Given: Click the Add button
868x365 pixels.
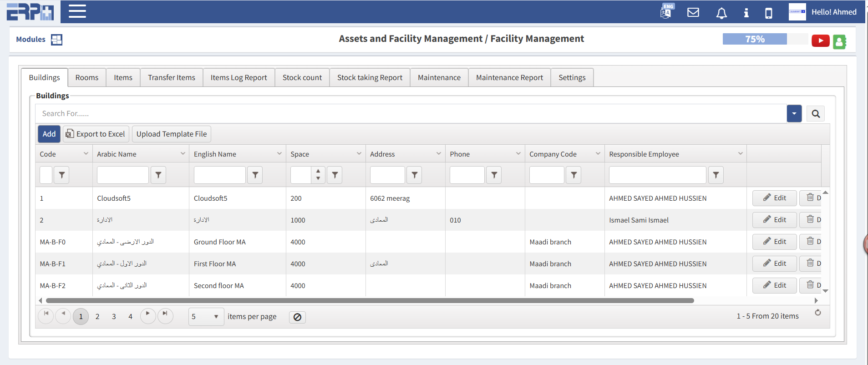Looking at the screenshot, I should (x=49, y=134).
